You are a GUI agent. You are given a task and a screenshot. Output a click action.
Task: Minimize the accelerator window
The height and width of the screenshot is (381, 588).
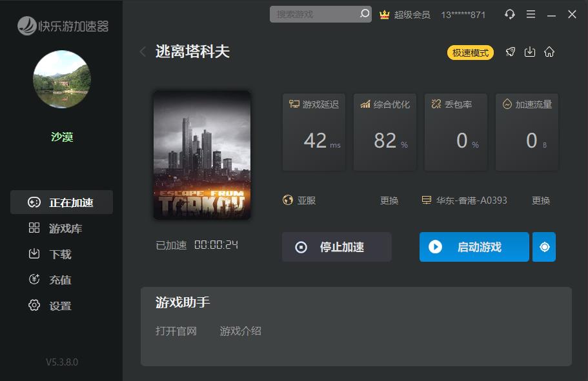551,15
